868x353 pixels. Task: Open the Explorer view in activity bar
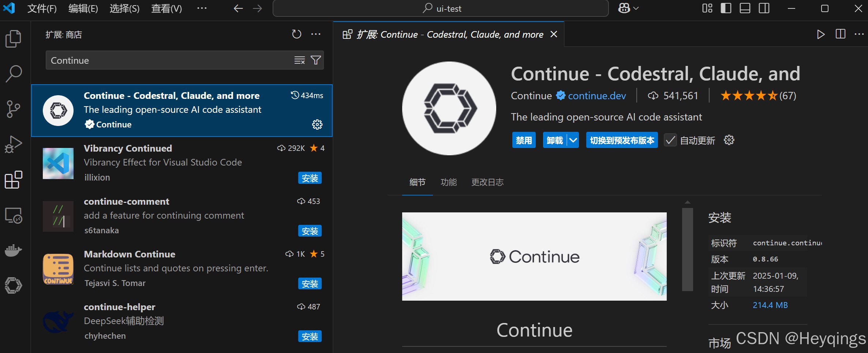point(14,38)
